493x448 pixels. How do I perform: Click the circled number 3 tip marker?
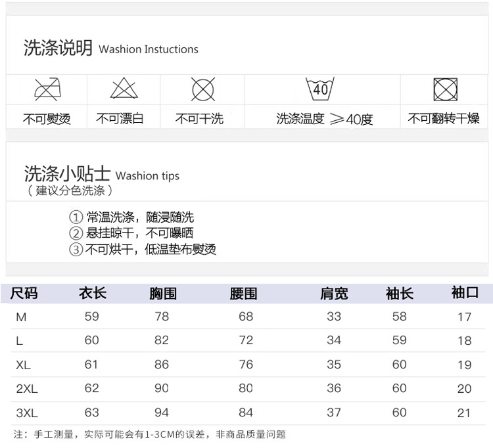[76, 250]
